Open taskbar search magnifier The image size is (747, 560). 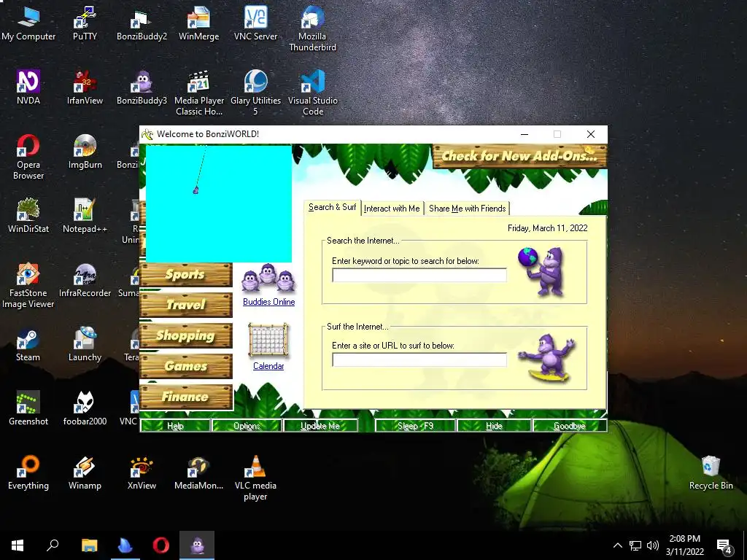53,545
